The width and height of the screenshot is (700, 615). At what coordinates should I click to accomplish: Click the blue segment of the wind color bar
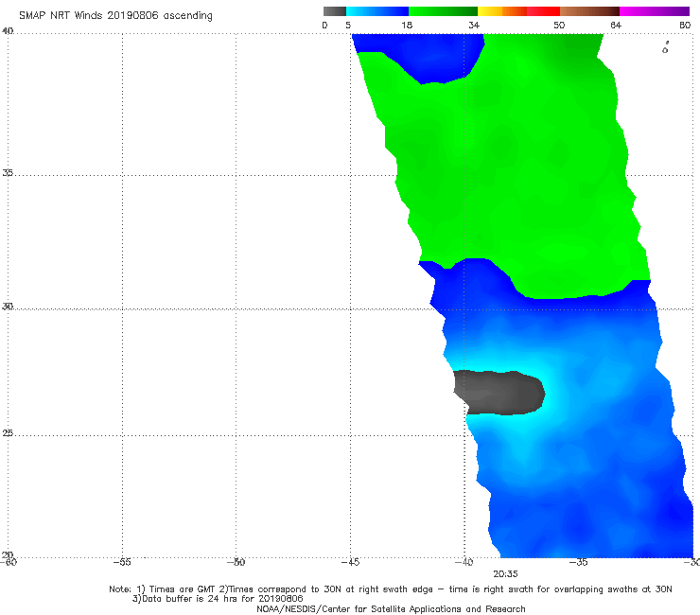[377, 11]
